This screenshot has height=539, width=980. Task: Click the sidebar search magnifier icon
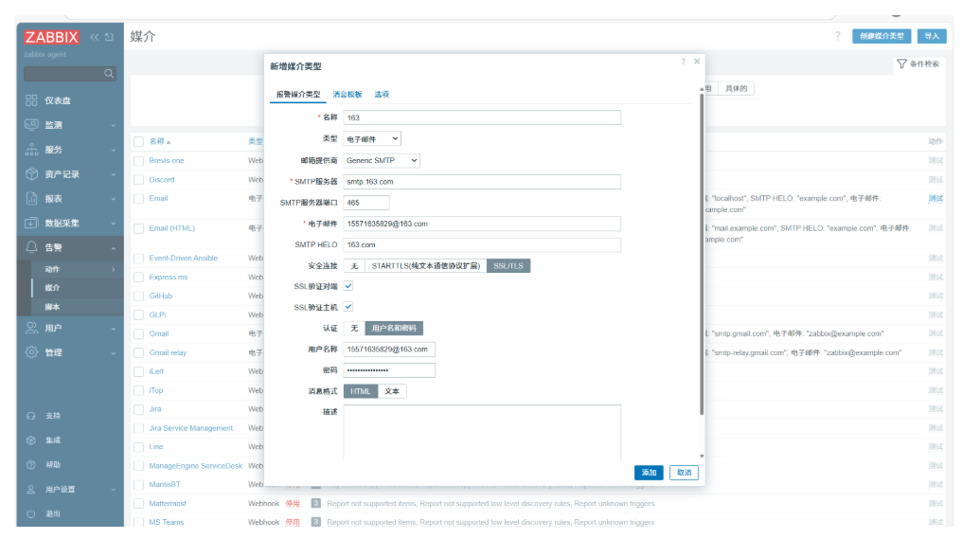click(x=109, y=74)
